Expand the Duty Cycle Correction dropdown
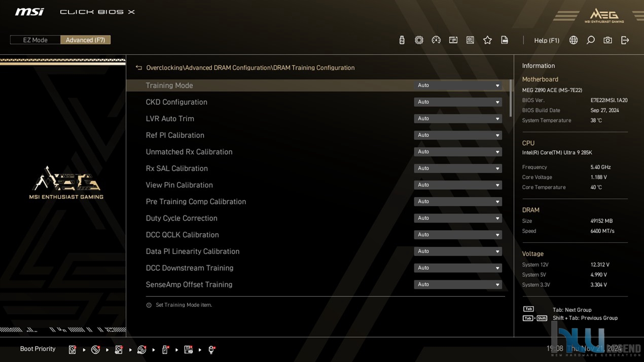This screenshot has height=362, width=644. 458,218
